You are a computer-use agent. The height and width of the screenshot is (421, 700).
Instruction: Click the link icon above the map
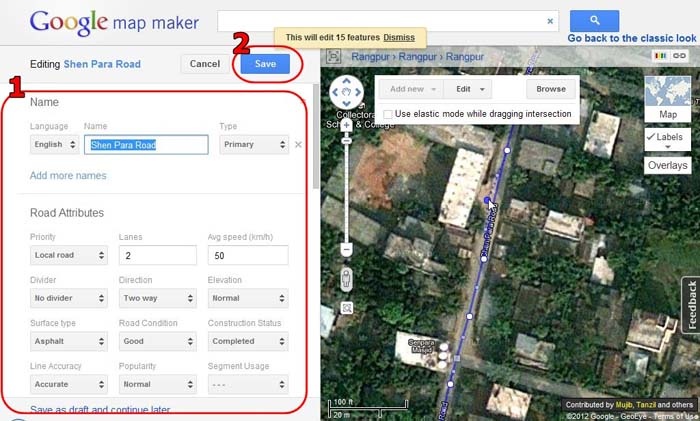tap(679, 56)
